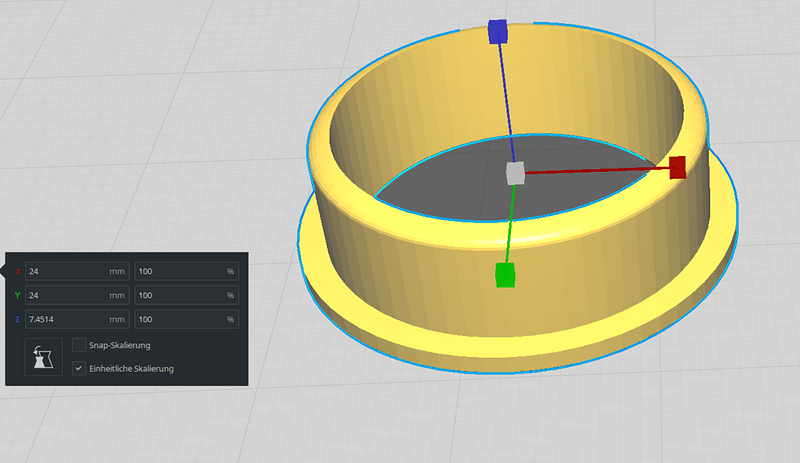Screen dimensions: 800x463
Task: Click the X size field in mm
Action: [x=77, y=271]
